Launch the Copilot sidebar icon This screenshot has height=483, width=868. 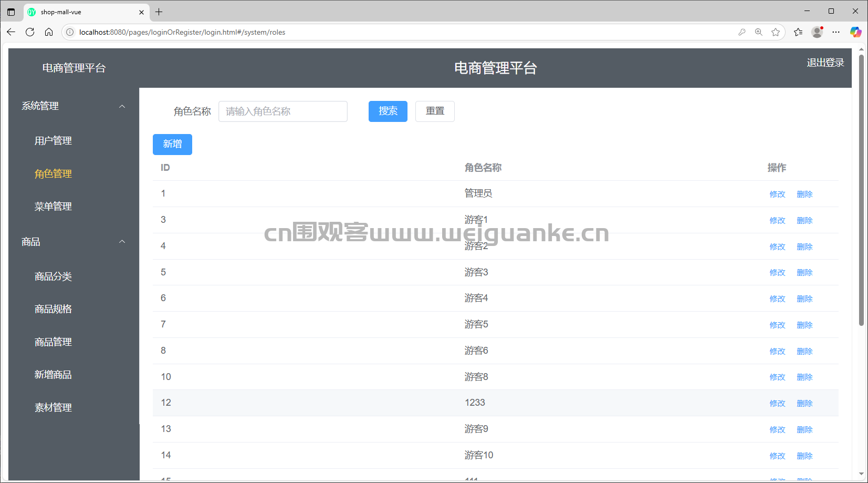[856, 32]
